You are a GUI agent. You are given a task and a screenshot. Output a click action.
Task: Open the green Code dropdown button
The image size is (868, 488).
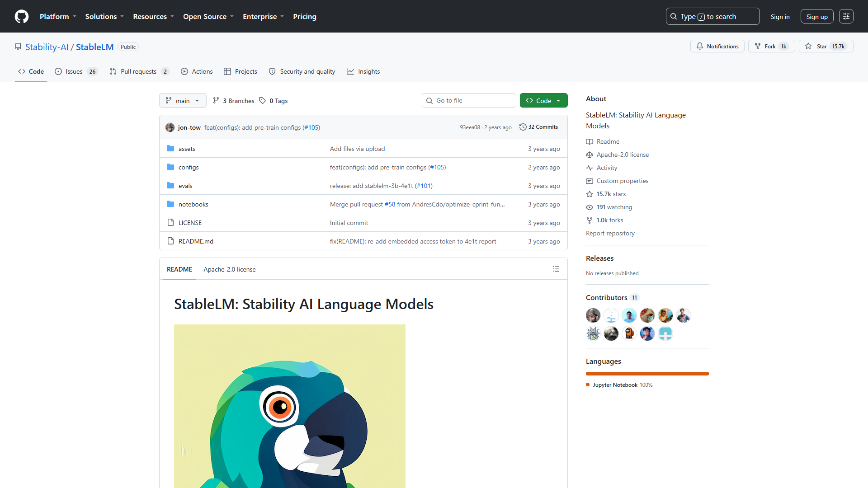[543, 100]
